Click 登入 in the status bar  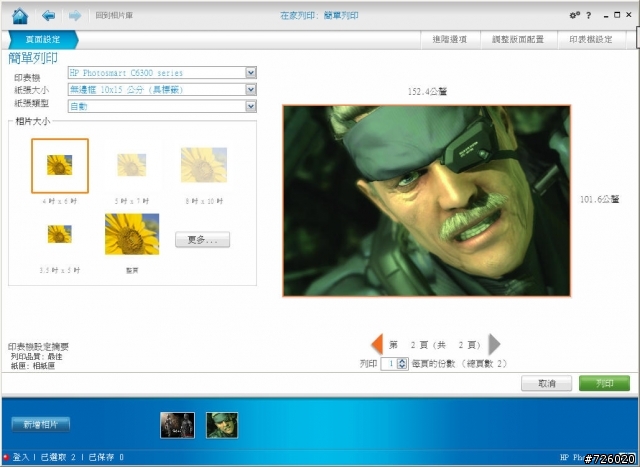pos(20,457)
